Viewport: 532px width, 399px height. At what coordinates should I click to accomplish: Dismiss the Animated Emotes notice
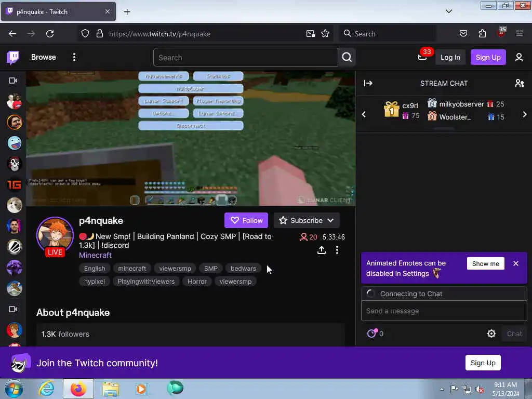(x=516, y=263)
